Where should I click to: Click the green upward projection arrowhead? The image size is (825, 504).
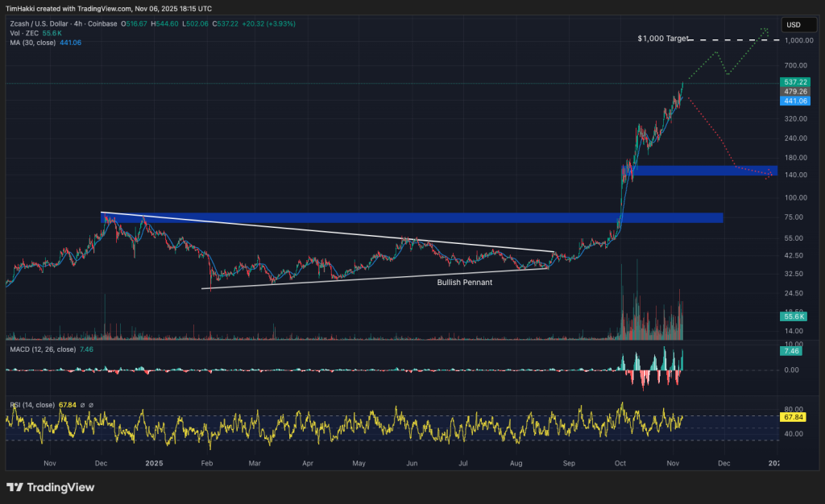pos(765,32)
